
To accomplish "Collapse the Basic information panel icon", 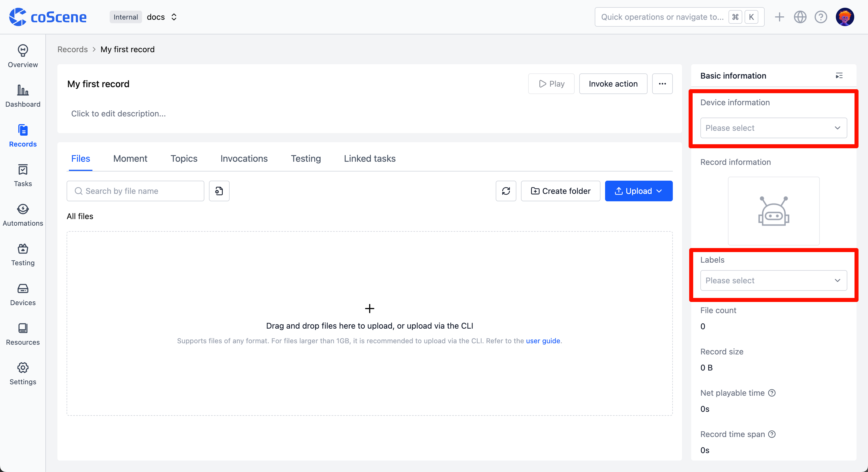I will pos(839,76).
